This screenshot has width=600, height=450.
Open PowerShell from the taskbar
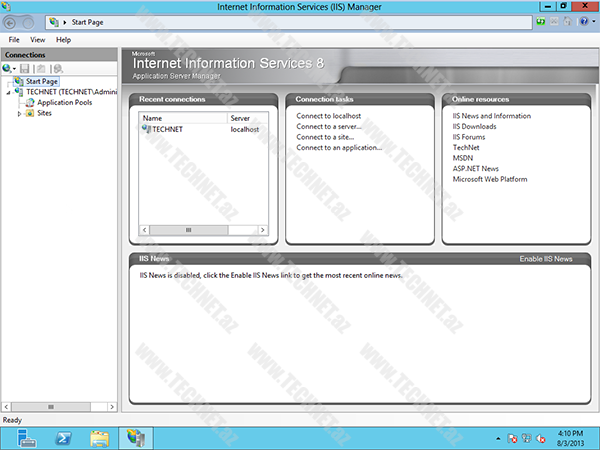point(62,438)
